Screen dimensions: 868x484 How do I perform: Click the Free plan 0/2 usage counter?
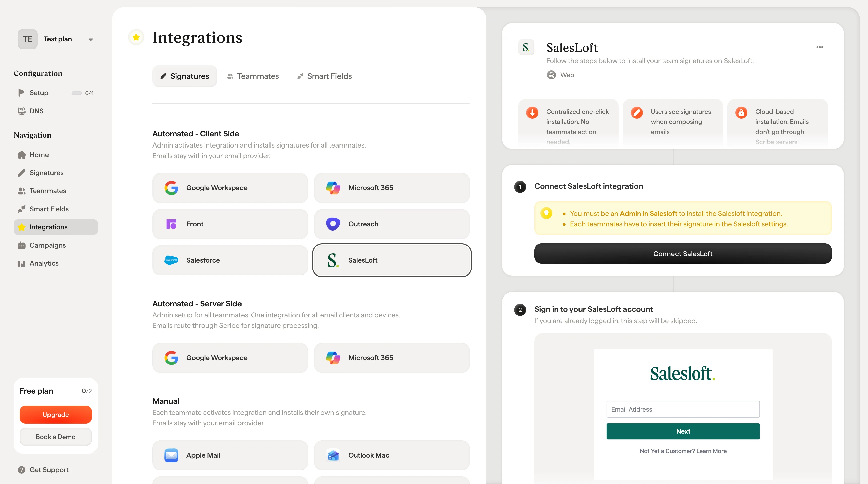point(87,391)
